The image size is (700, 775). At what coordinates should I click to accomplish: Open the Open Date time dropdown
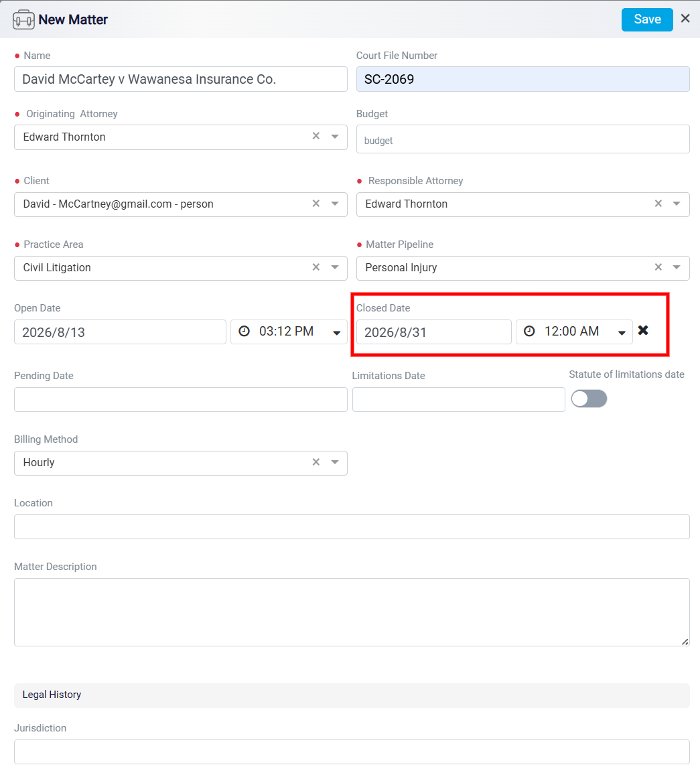[337, 333]
